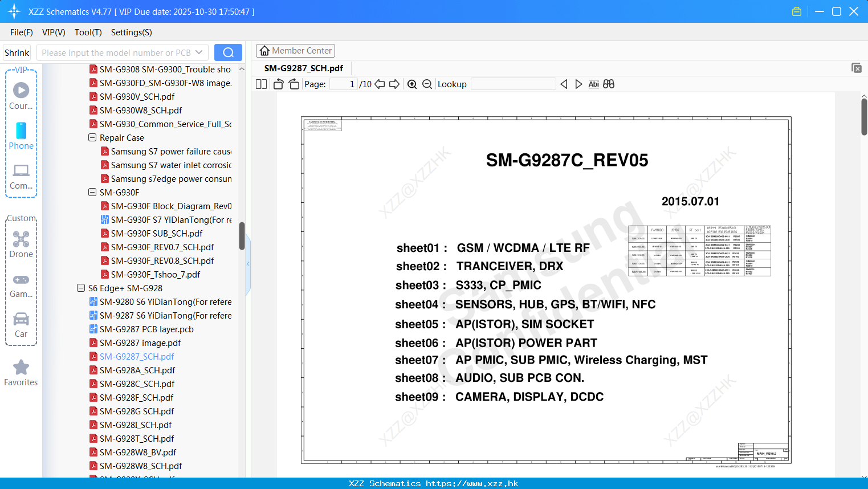Click the Member Center button
The width and height of the screenshot is (868, 489).
point(295,50)
